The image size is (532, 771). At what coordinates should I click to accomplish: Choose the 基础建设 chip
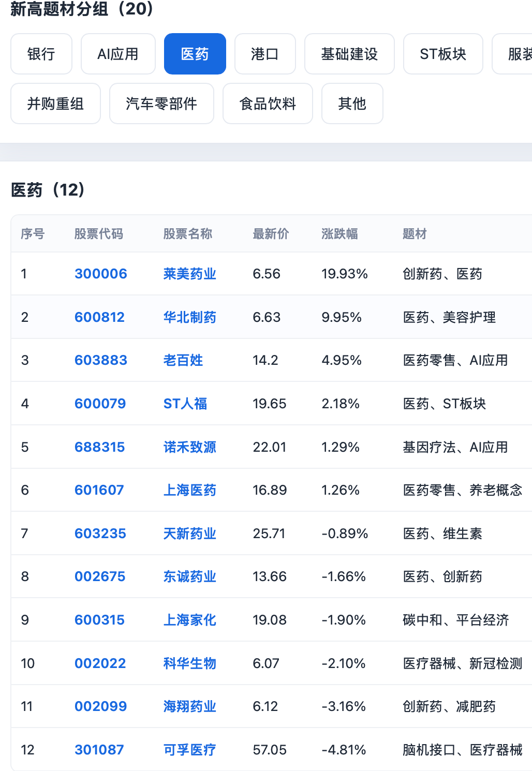(349, 54)
